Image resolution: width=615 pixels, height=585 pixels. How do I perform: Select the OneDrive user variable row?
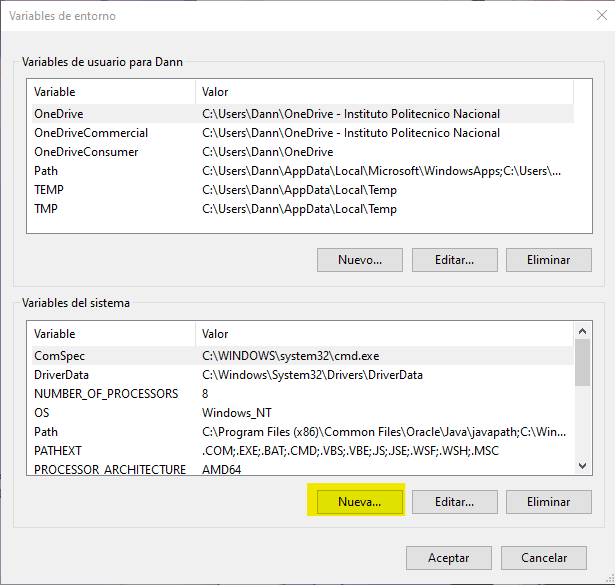pyautogui.click(x=302, y=114)
